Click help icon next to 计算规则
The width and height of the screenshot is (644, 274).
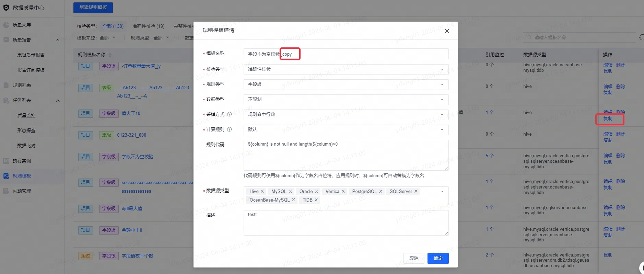pos(230,129)
